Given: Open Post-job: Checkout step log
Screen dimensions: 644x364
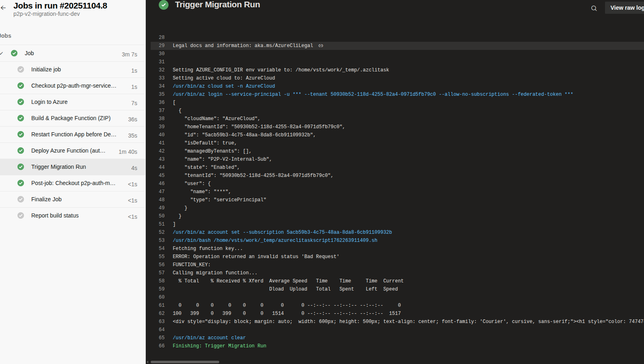Looking at the screenshot, I should pyautogui.click(x=73, y=183).
